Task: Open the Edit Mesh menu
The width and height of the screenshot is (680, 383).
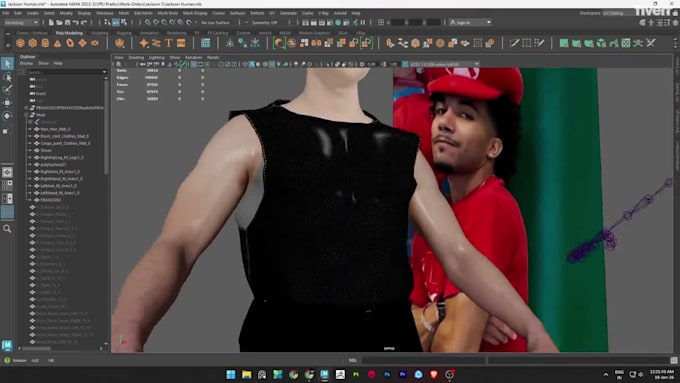Action: (x=143, y=13)
